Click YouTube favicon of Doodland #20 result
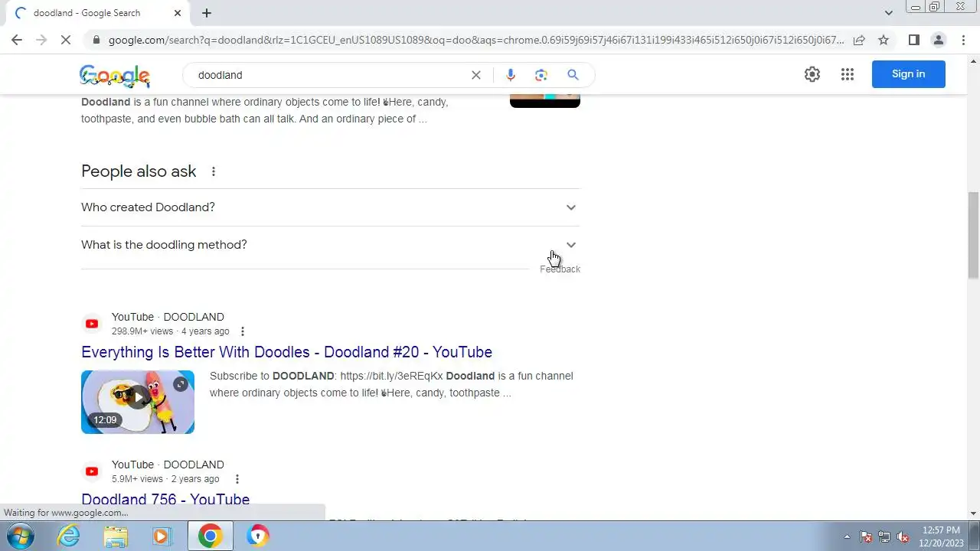 (92, 324)
